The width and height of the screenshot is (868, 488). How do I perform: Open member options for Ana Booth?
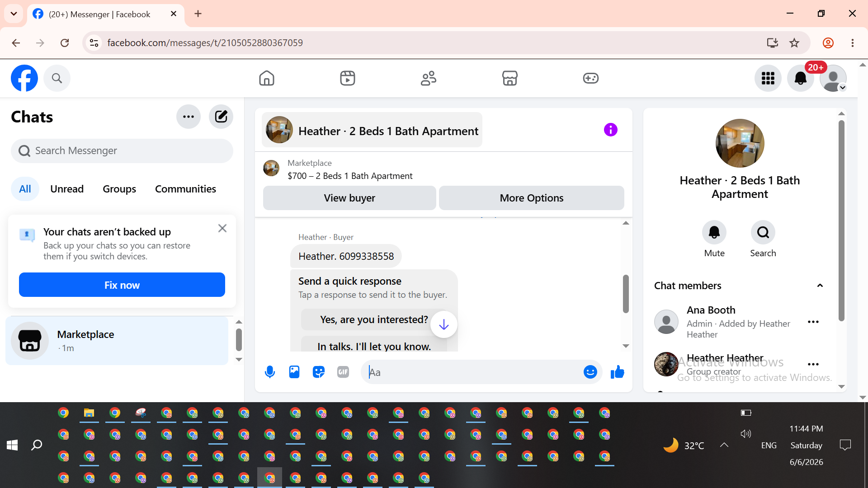click(x=813, y=322)
